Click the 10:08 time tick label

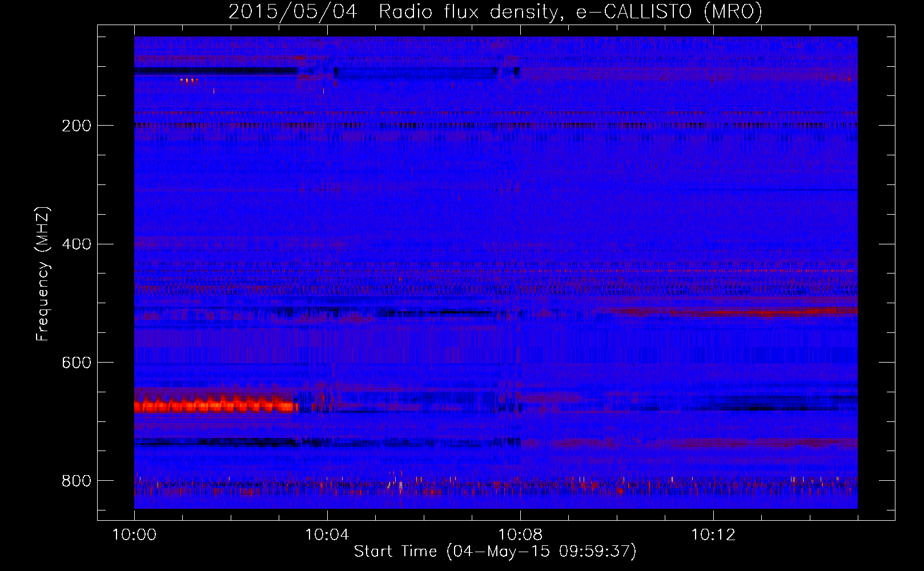click(520, 535)
